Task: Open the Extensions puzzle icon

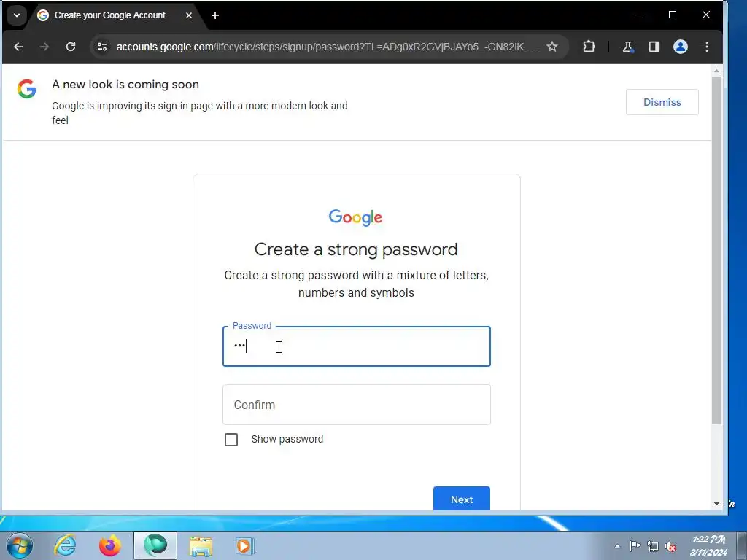Action: pyautogui.click(x=589, y=46)
